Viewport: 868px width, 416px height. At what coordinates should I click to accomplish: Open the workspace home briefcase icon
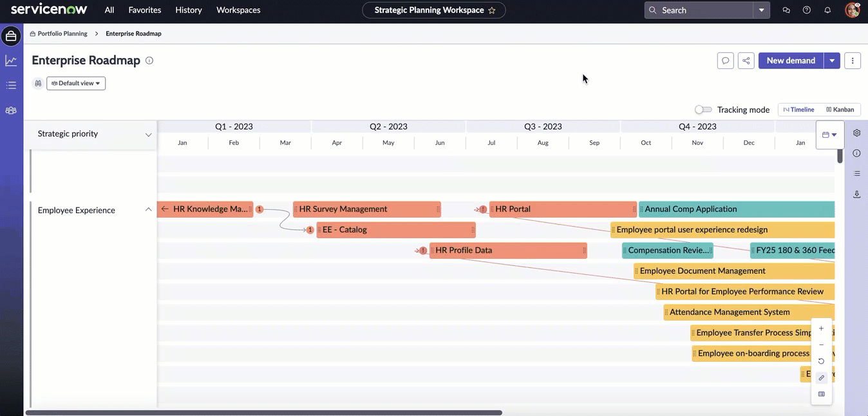11,36
